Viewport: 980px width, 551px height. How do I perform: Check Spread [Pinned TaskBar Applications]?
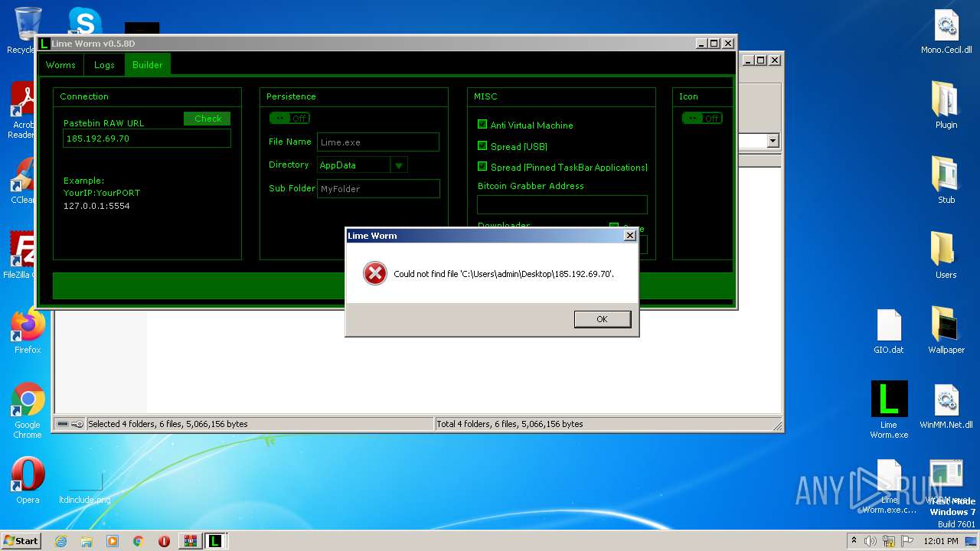tap(482, 166)
